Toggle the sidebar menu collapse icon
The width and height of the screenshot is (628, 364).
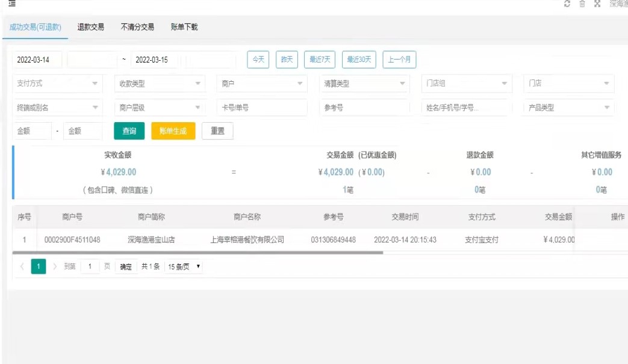(11, 4)
